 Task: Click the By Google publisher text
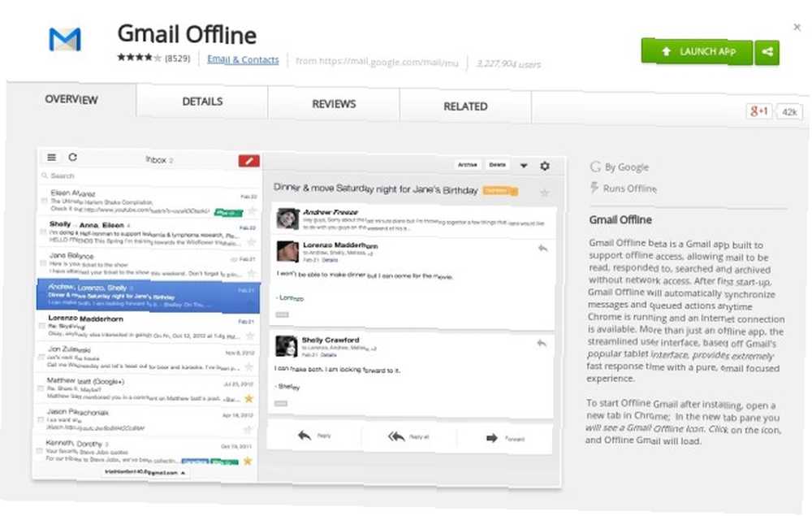(x=627, y=167)
